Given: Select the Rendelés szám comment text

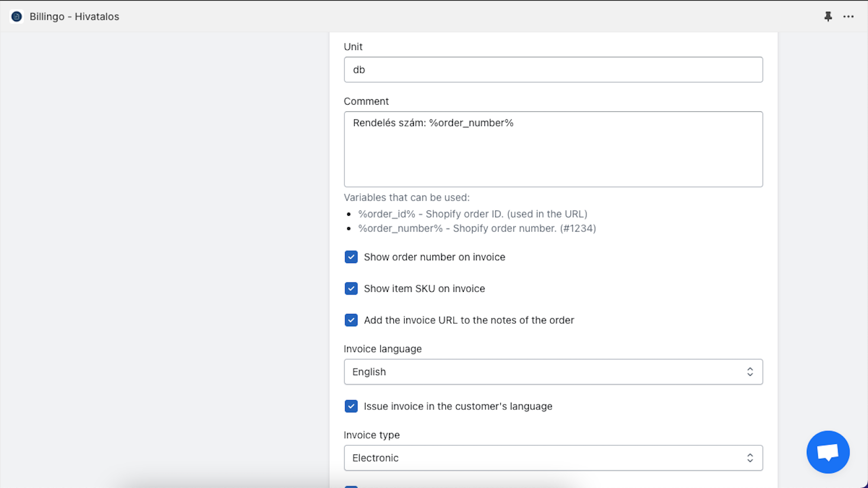Looking at the screenshot, I should (432, 123).
